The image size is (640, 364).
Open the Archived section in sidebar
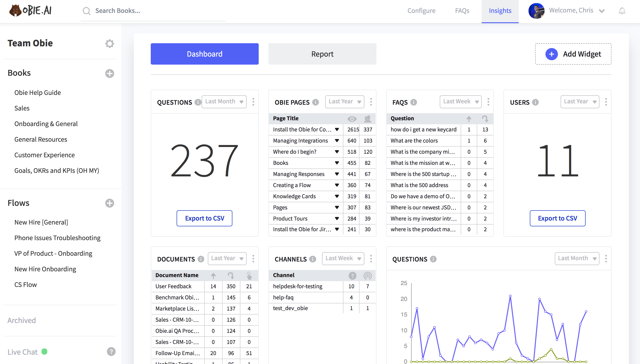coord(21,320)
